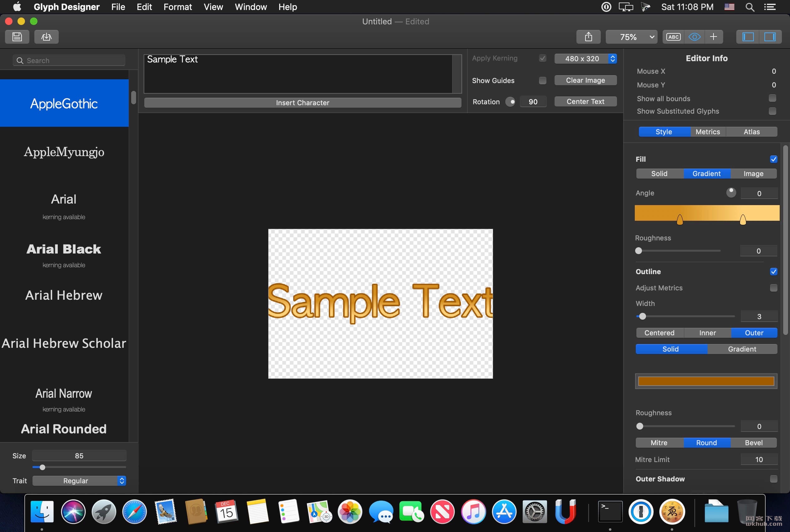The width and height of the screenshot is (790, 532).
Task: Click the 1Password menu bar icon
Action: click(x=606, y=7)
